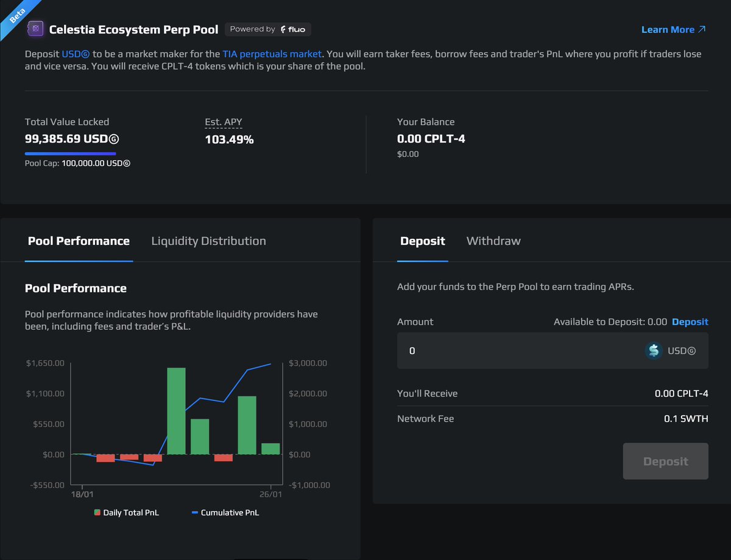Click the 99,385.69 USD total value locked
This screenshot has height=560, width=731.
pyautogui.click(x=72, y=139)
